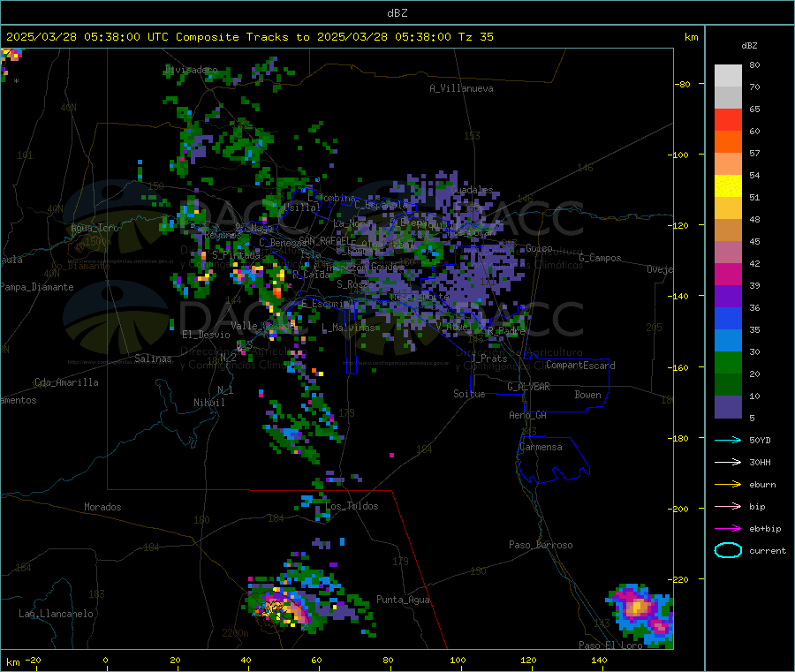This screenshot has width=795, height=672.
Task: Click the El_Desvio map label
Action: tap(206, 335)
